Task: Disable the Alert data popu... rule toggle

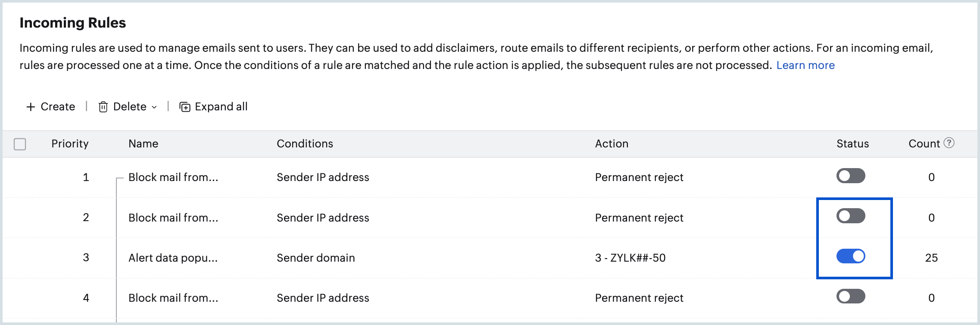Action: click(851, 256)
